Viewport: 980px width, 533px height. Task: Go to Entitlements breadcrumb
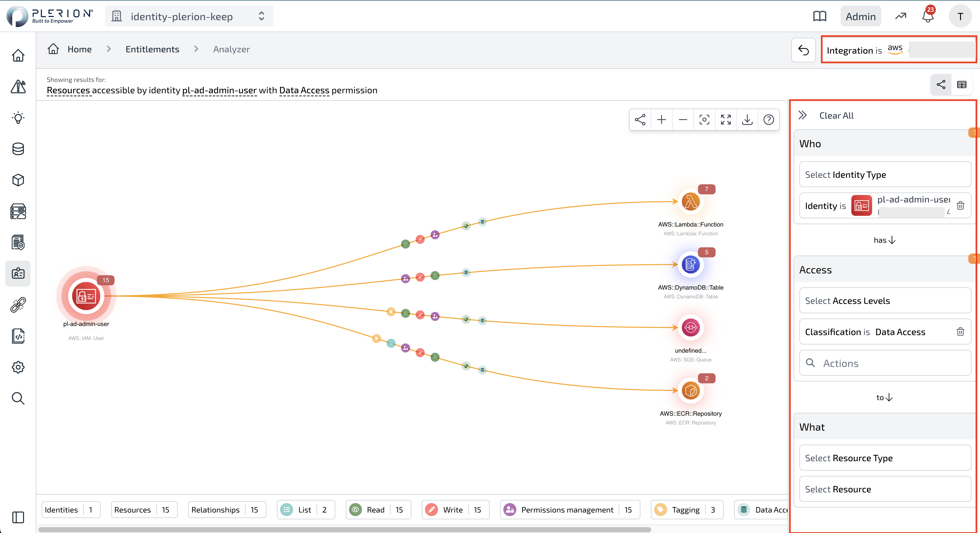click(152, 49)
